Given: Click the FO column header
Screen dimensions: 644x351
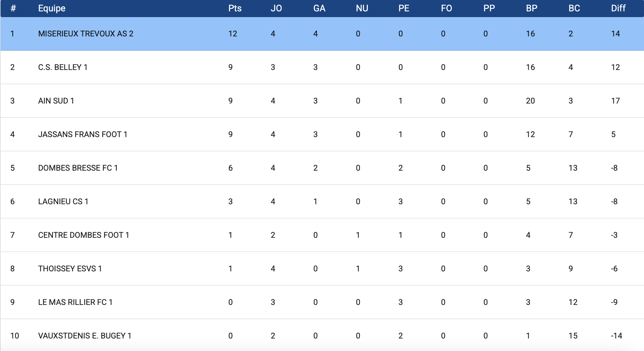Looking at the screenshot, I should tap(446, 8).
